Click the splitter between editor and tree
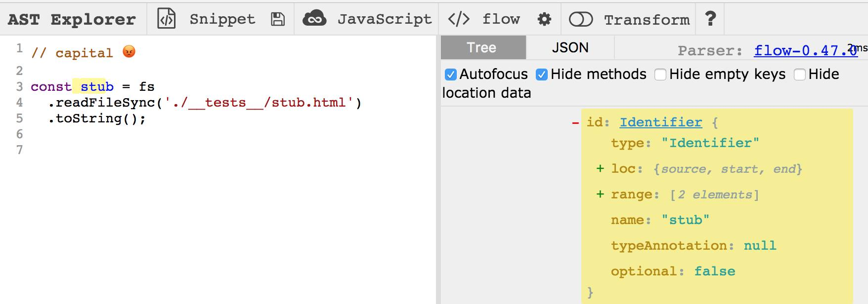This screenshot has height=304, width=868. (x=438, y=170)
